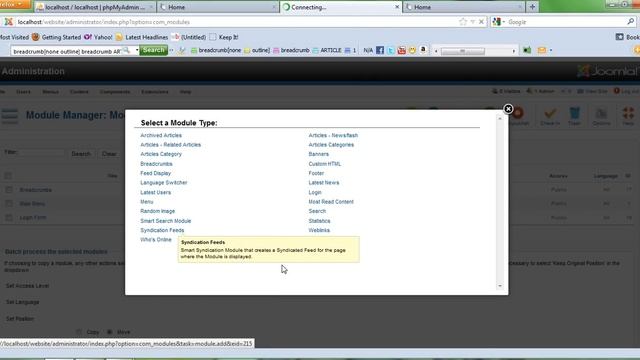Screen dimensions: 640x360
Task: Open the Users menu in Joomla
Action: [x=23, y=92]
